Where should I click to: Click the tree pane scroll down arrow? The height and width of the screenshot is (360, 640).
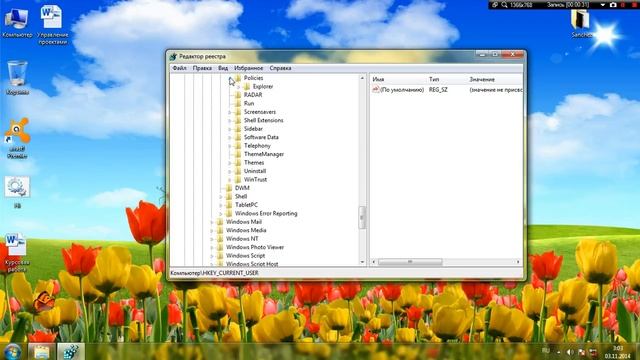coord(362,262)
